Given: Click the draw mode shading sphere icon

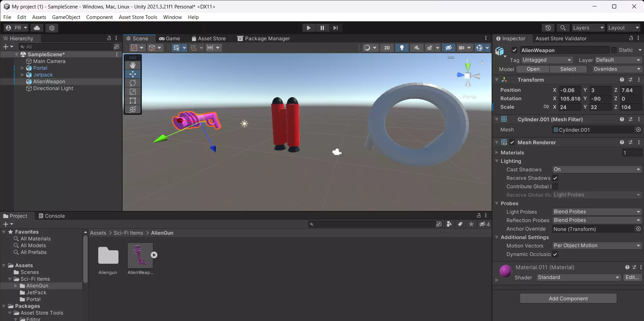Looking at the screenshot, I should click(367, 48).
